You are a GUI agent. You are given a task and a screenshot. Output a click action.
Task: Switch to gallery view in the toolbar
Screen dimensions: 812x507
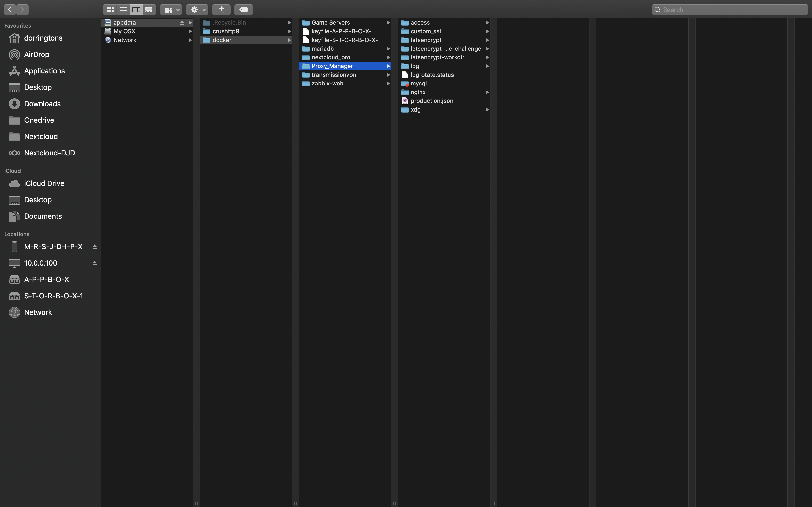(x=149, y=9)
